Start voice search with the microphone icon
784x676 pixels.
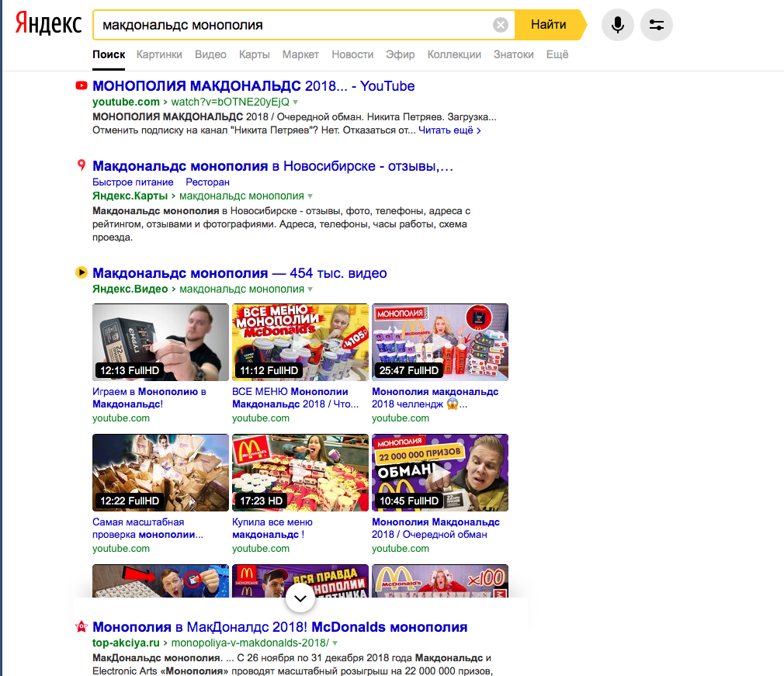click(x=618, y=25)
